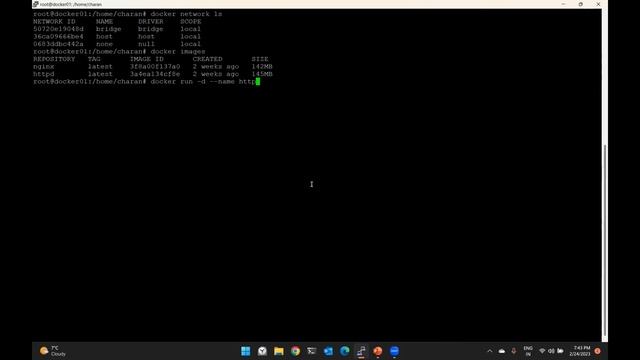Open the weather widget showing Cloudy

click(x=53, y=351)
